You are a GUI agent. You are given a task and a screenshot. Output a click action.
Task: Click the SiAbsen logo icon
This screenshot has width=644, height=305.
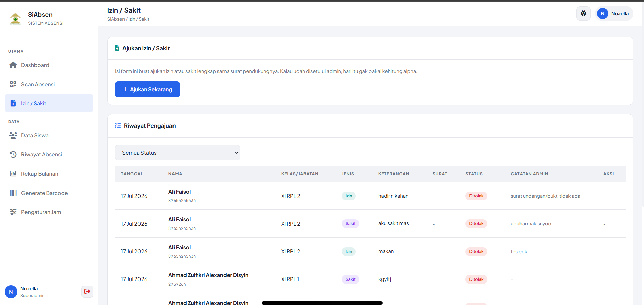coord(15,19)
